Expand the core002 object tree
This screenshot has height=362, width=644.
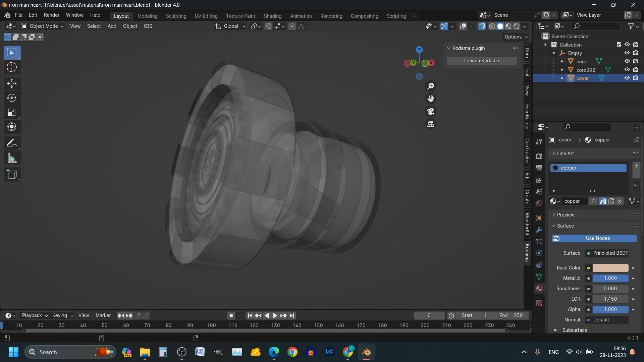[x=562, y=70]
